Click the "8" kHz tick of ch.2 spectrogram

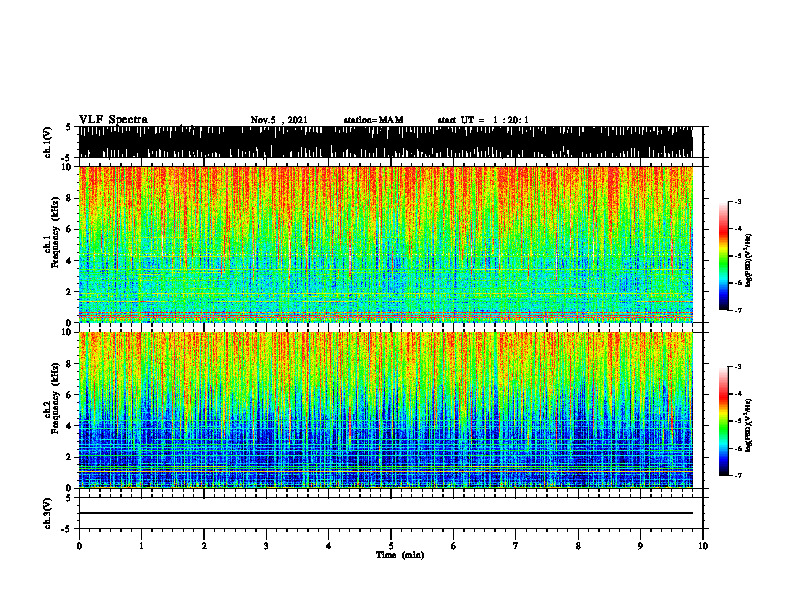pyautogui.click(x=69, y=364)
